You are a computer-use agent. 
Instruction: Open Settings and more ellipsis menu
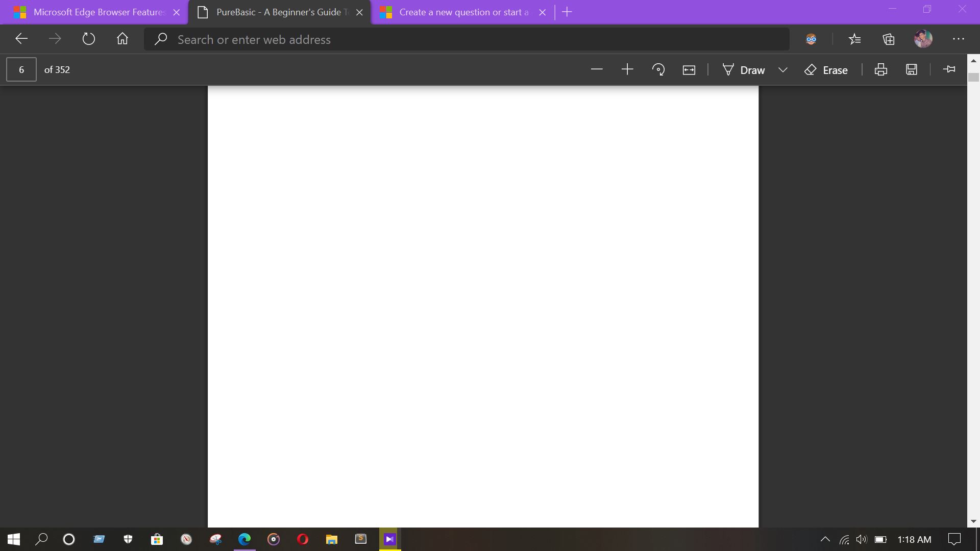[959, 39]
